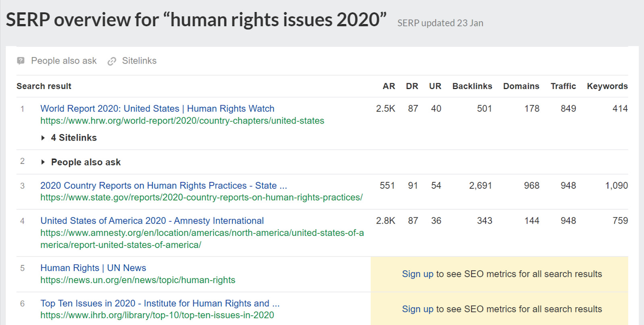Click the Sitelinks chain icon
This screenshot has height=325, width=644.
tap(112, 61)
